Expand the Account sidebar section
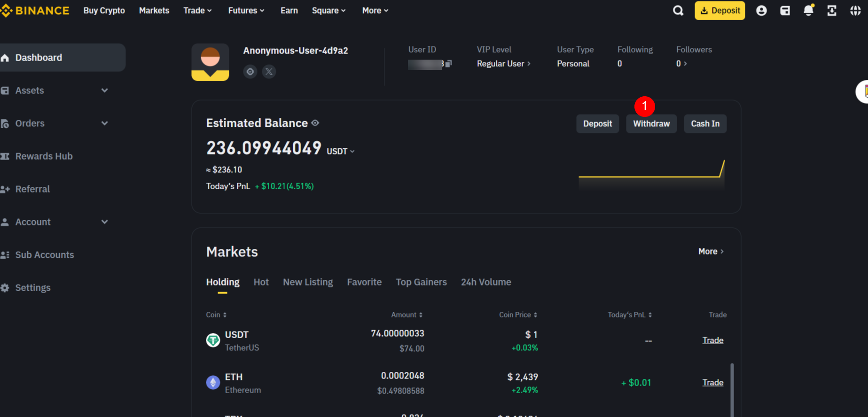Viewport: 868px width, 417px height. pos(104,222)
